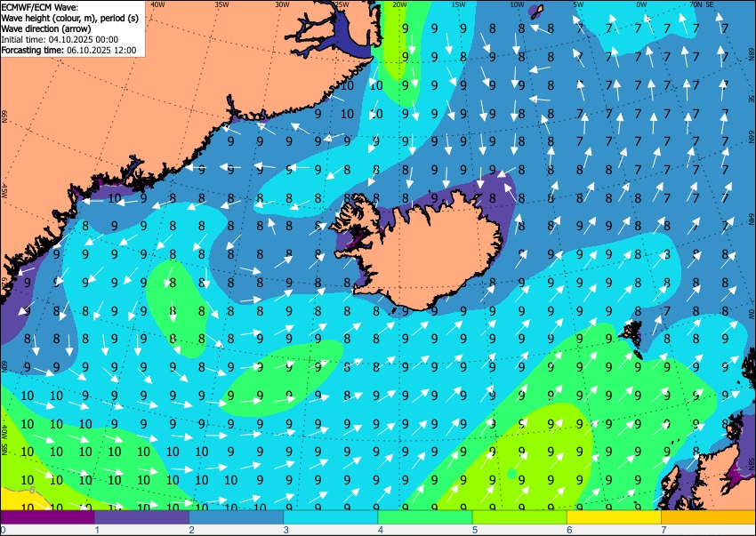Click the '5W' longitude label

[579, 4]
